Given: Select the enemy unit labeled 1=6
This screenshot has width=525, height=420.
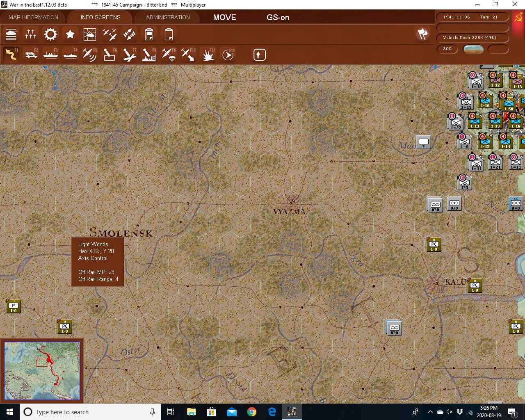Looking at the screenshot, I should (464, 142).
